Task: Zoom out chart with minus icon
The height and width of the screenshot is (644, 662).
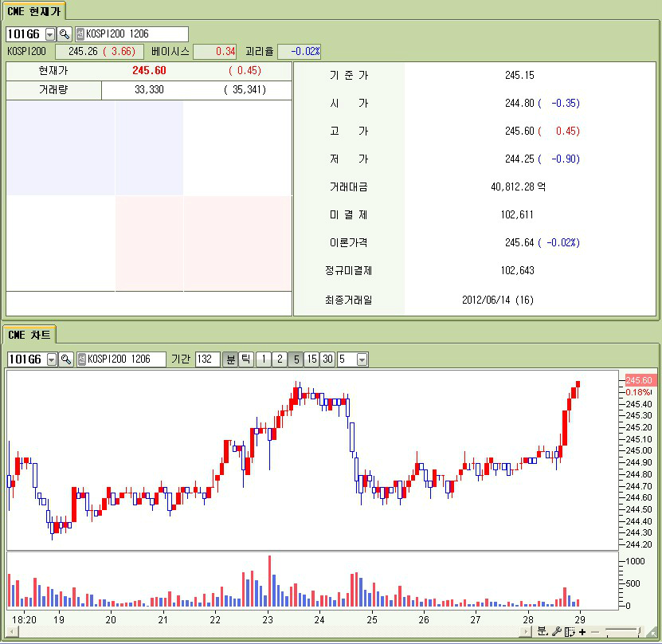Action: (x=594, y=631)
